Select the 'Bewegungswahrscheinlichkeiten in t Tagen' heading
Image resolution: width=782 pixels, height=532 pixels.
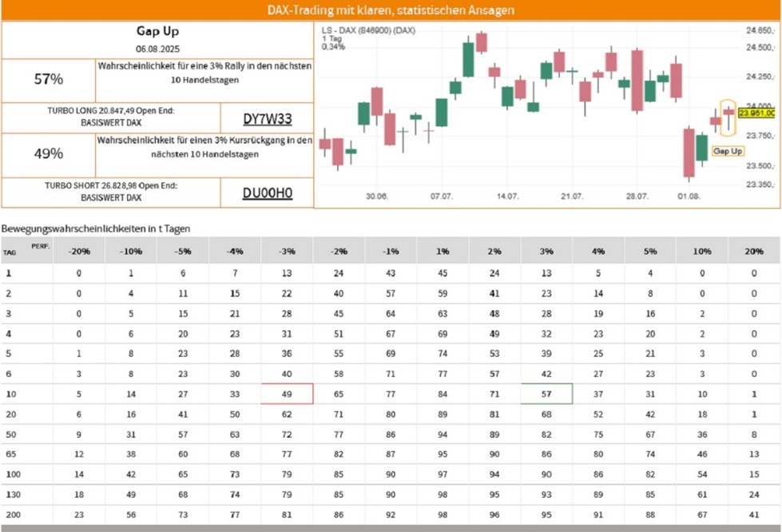(x=96, y=228)
